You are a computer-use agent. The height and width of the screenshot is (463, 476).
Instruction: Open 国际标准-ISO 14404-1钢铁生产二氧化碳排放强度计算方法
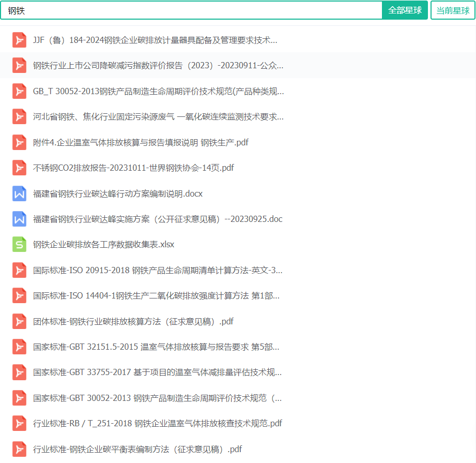pyautogui.click(x=156, y=295)
